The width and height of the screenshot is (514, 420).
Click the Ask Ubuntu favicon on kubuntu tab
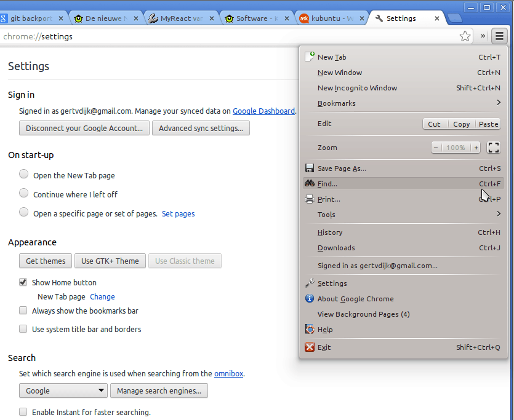(x=304, y=18)
